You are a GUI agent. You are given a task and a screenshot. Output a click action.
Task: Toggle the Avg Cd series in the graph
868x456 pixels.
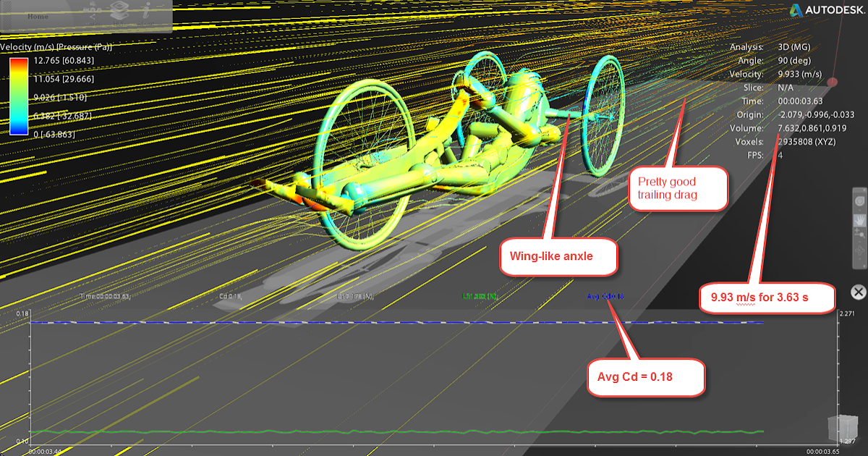click(604, 296)
